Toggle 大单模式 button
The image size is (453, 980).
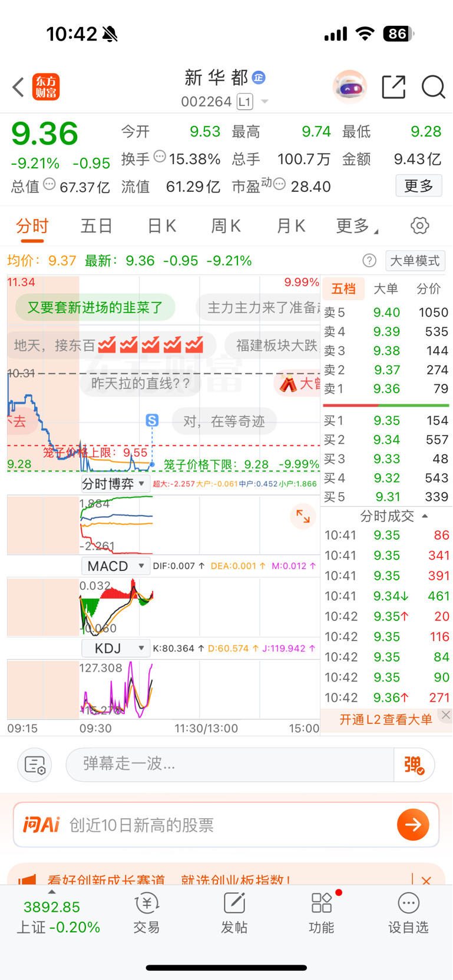[x=415, y=260]
